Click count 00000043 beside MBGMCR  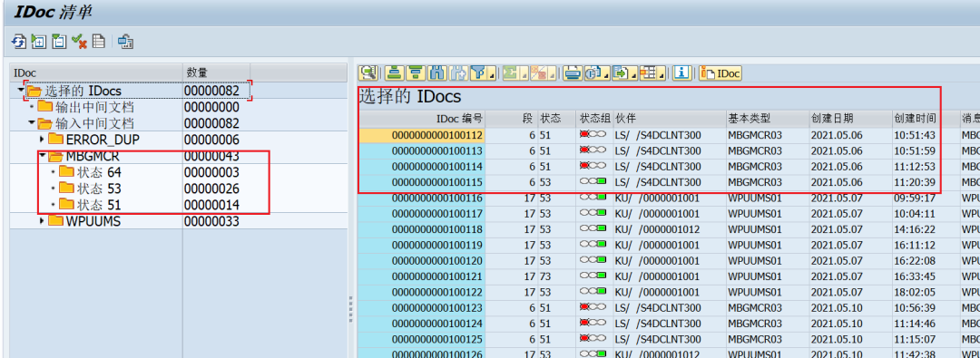211,156
